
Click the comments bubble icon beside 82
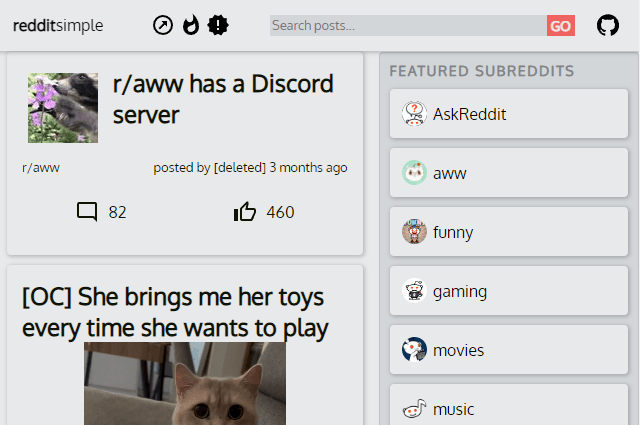pyautogui.click(x=87, y=211)
